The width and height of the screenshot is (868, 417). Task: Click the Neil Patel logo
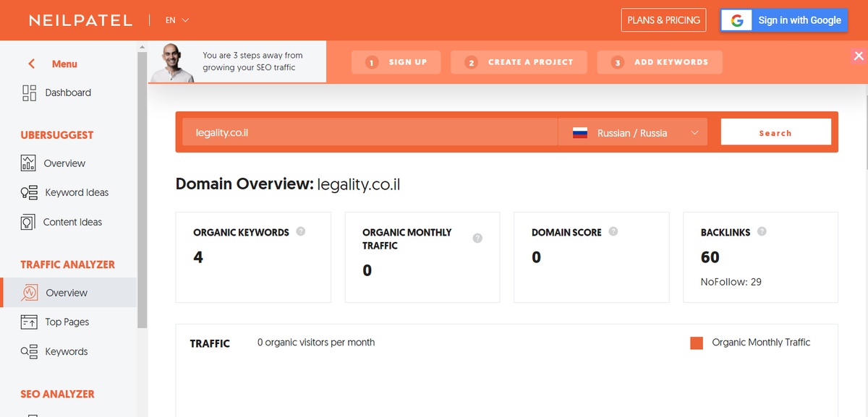(80, 20)
